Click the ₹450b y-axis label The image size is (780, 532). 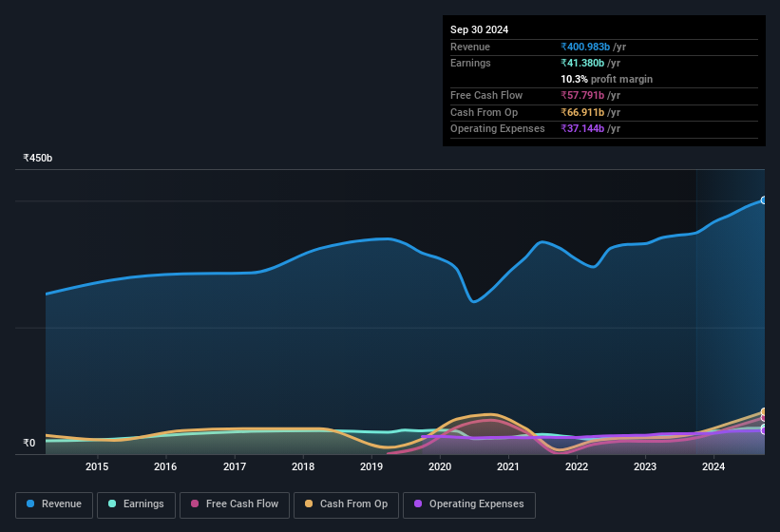click(x=37, y=158)
